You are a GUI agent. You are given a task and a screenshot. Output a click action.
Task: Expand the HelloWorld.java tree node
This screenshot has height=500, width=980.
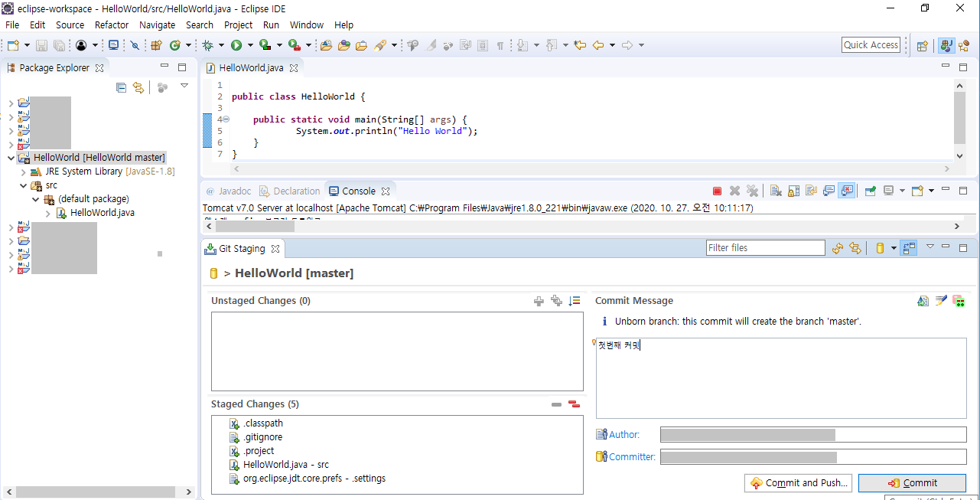49,213
